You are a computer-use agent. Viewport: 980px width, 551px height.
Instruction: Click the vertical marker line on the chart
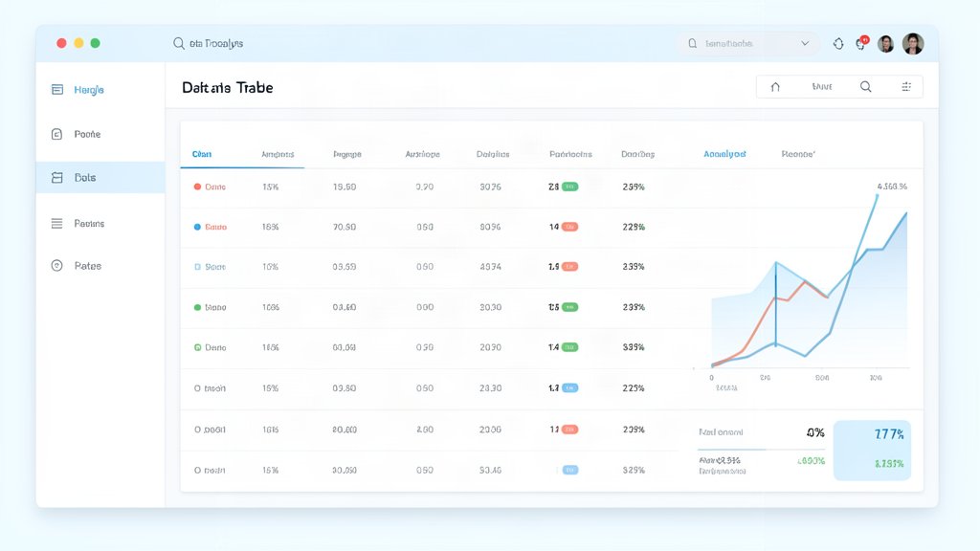(775, 304)
